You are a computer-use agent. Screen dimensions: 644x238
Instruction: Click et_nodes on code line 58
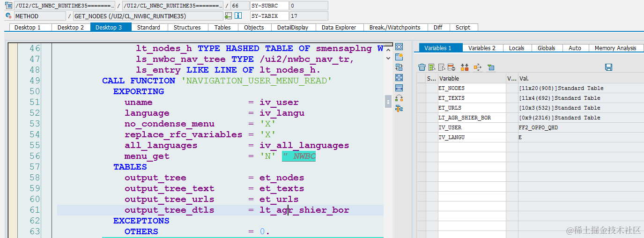(282, 178)
